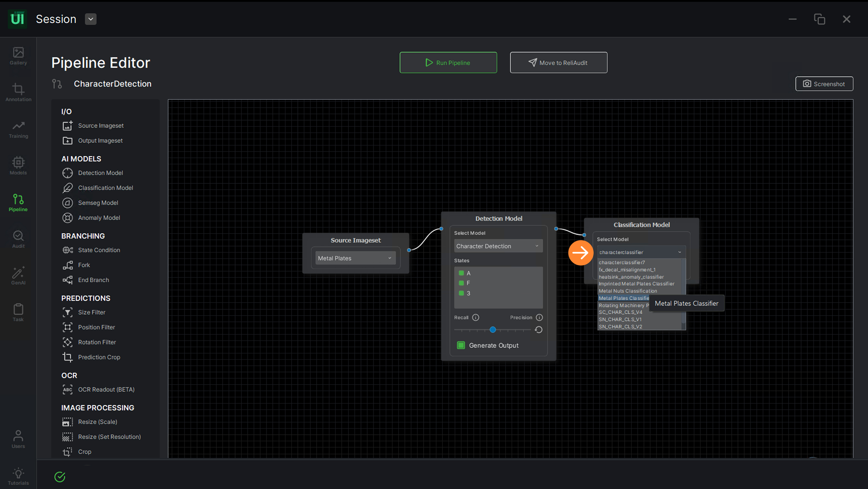
Task: Uncheck state A checkbox
Action: pyautogui.click(x=461, y=273)
